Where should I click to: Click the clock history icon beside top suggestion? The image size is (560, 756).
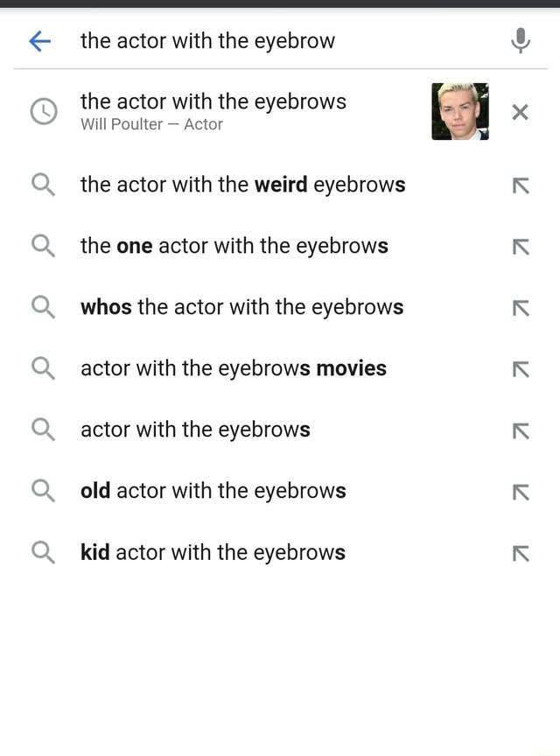tap(44, 112)
